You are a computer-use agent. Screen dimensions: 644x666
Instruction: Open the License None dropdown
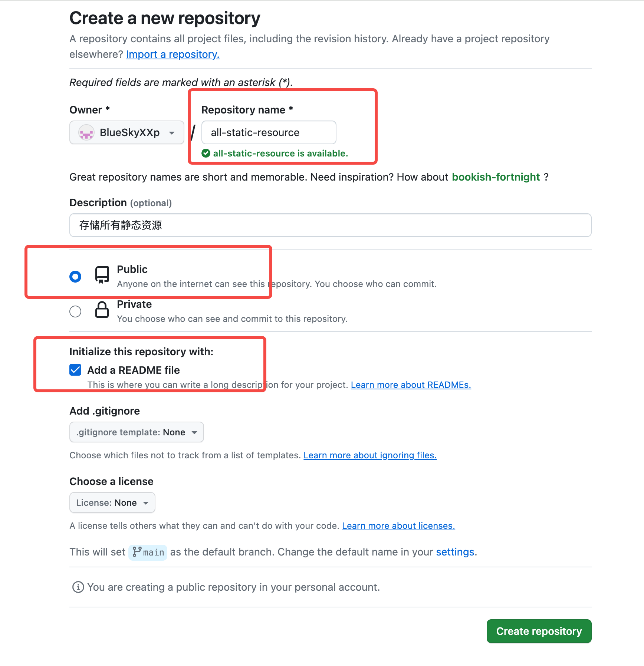pos(112,502)
